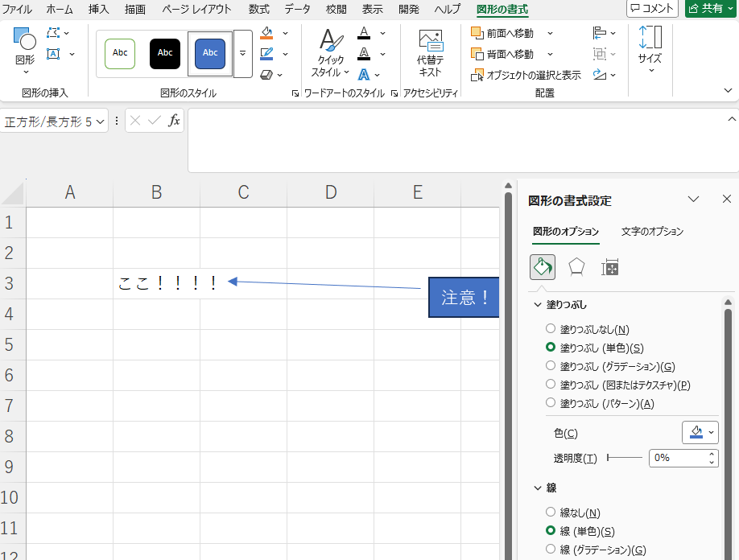
Task: Select the Fill & Line bucket icon
Action: [x=543, y=267]
